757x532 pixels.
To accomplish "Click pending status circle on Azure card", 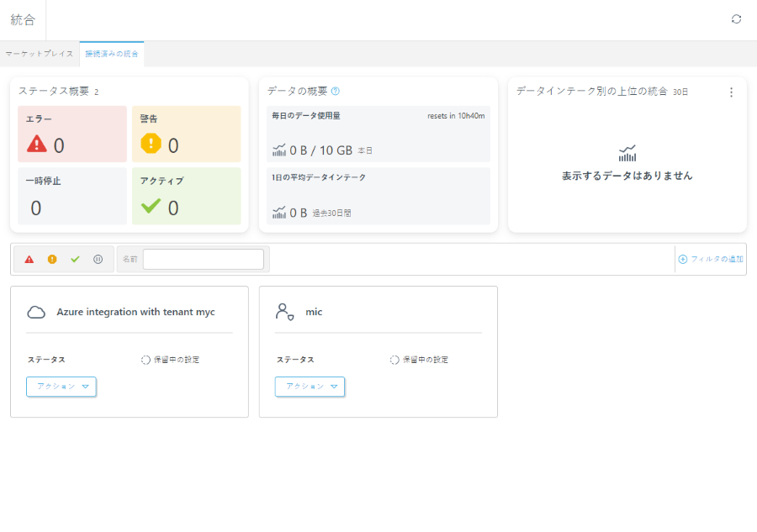I will [146, 360].
